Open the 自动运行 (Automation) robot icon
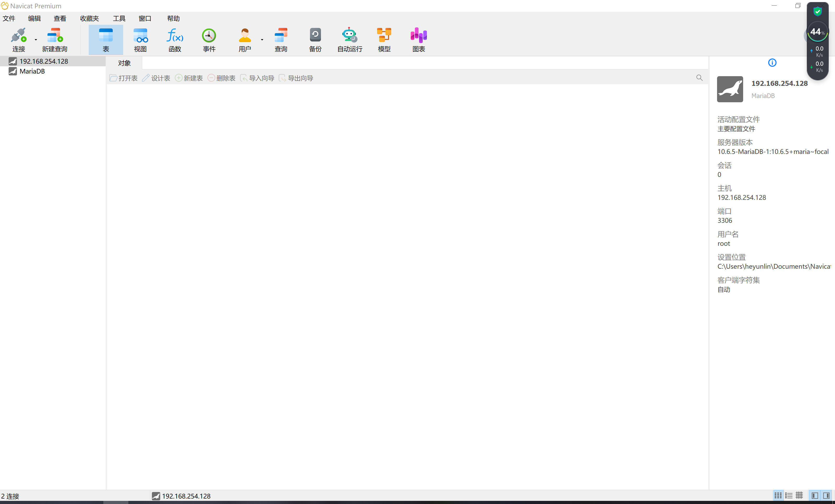The width and height of the screenshot is (835, 504). pyautogui.click(x=350, y=40)
